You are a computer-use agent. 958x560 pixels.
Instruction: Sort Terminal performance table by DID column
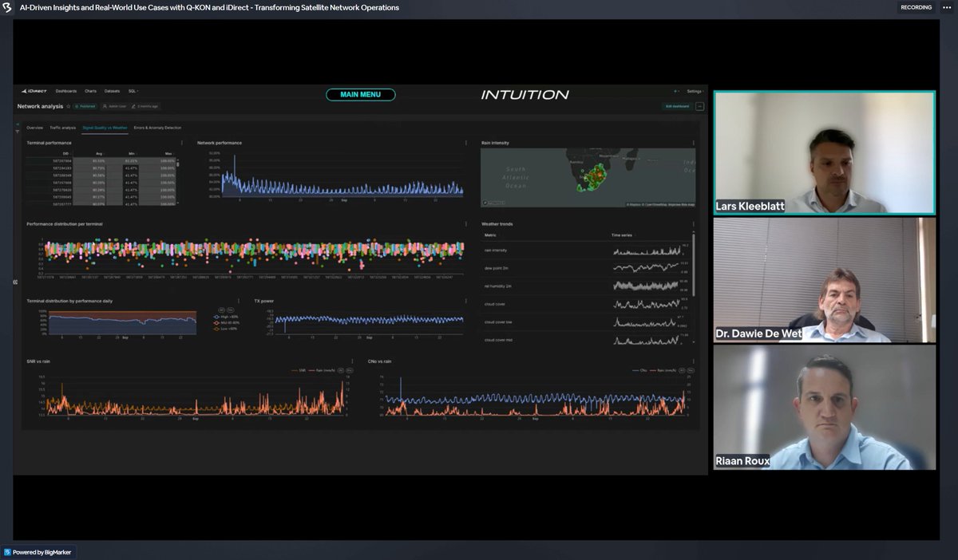[x=66, y=153]
